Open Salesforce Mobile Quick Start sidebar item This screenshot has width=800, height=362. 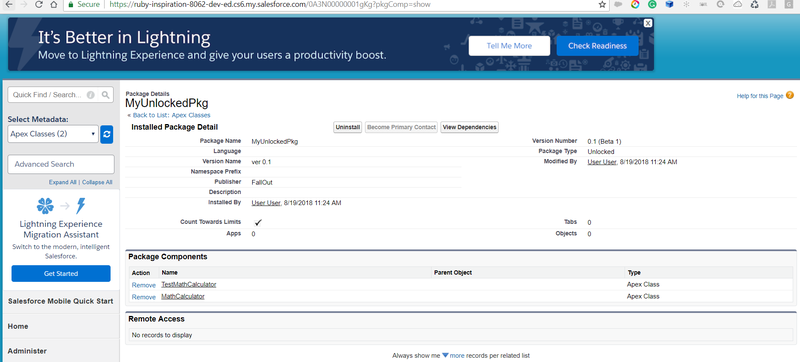[61, 301]
